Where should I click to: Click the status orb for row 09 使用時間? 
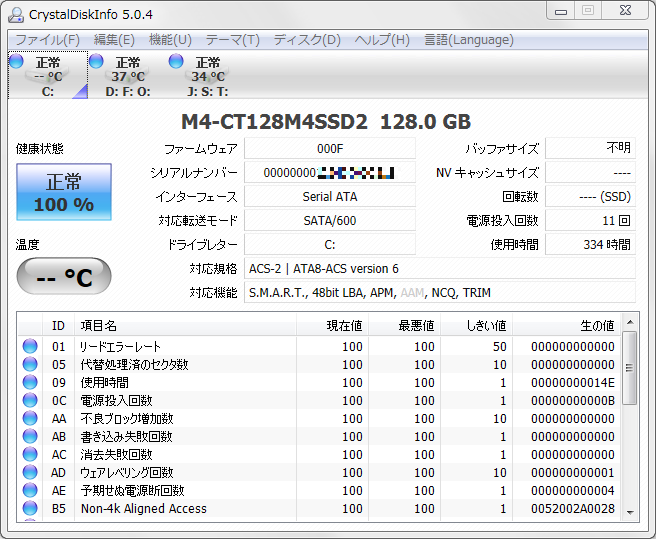(30, 382)
